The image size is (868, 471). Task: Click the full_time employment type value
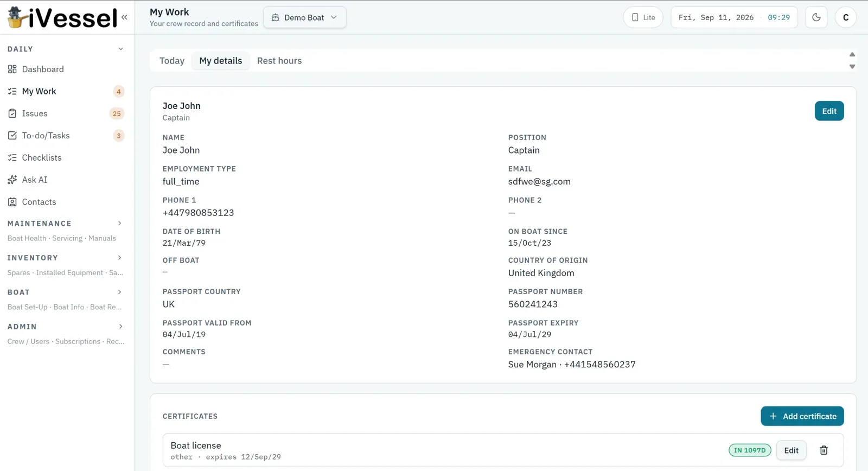(181, 182)
